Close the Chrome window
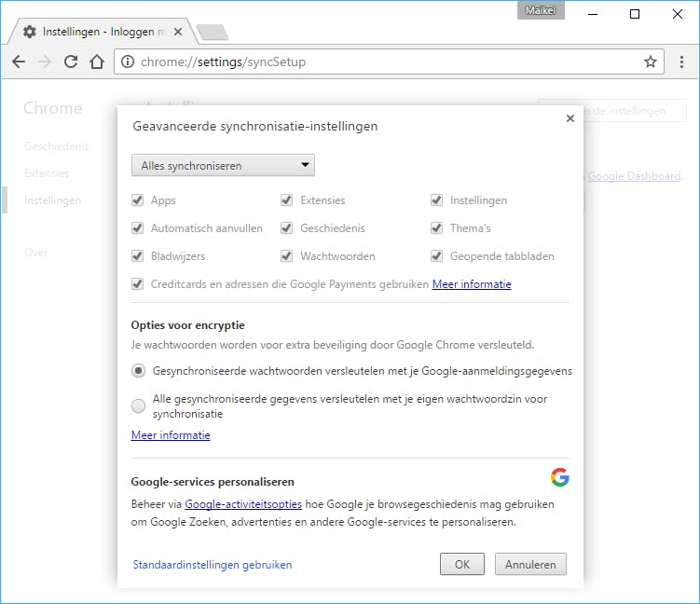Screen dimensions: 700x604 tap(678, 14)
